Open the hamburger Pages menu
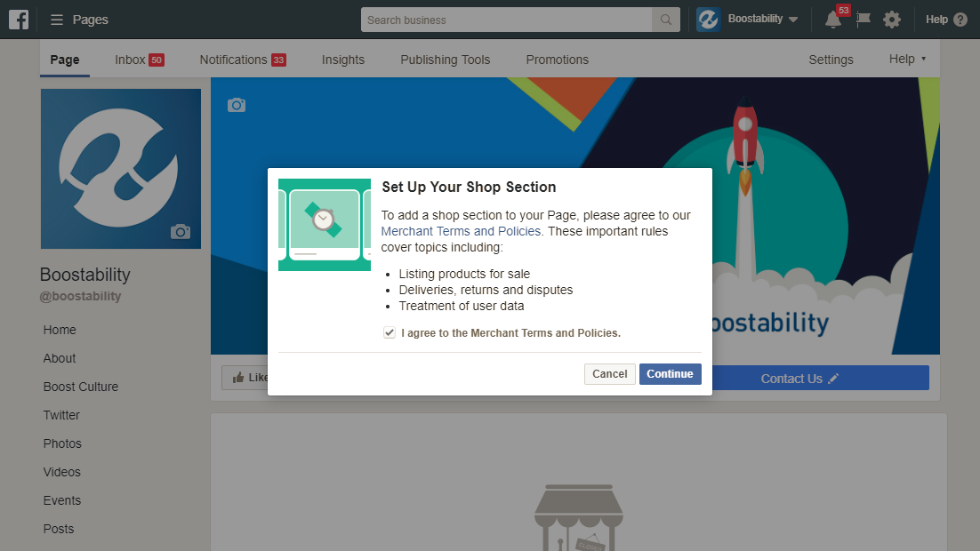This screenshot has height=551, width=980. tap(57, 20)
